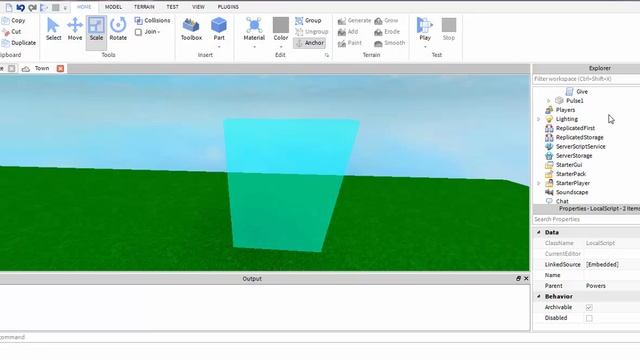Open the Material picker

coord(254,29)
